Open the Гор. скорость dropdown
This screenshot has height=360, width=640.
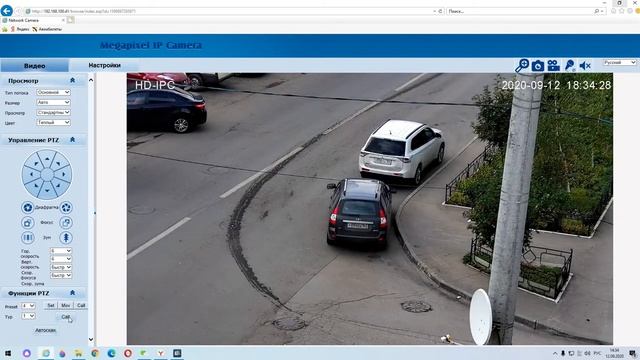tap(61, 251)
